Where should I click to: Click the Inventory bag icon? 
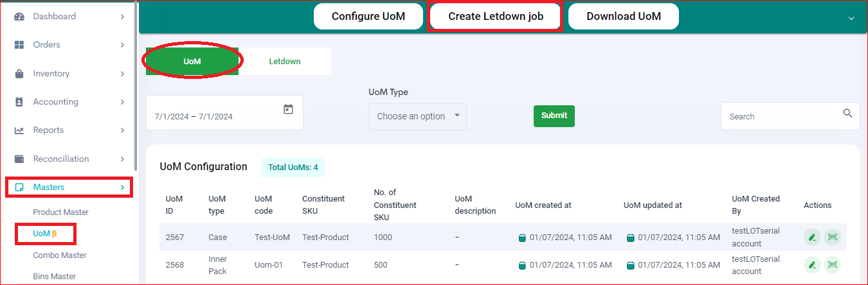19,74
